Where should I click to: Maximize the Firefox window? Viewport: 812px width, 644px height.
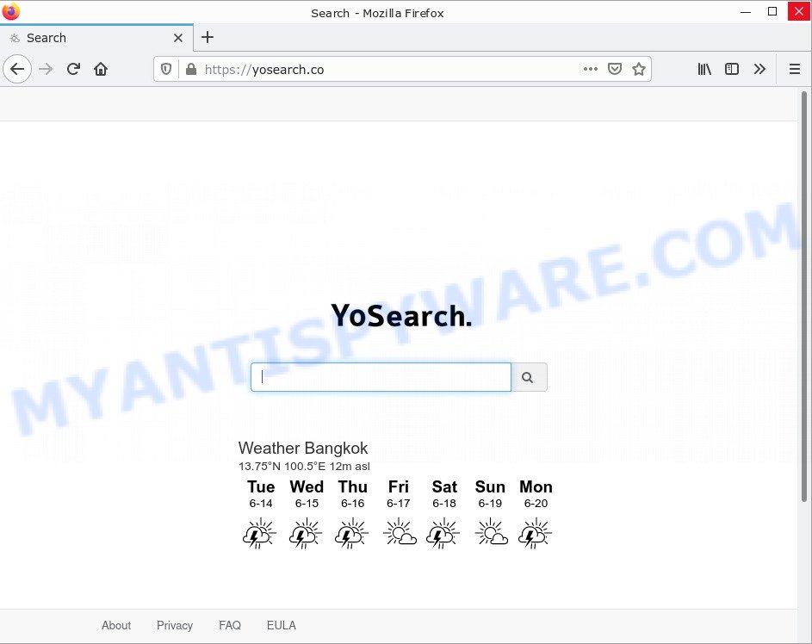772,11
